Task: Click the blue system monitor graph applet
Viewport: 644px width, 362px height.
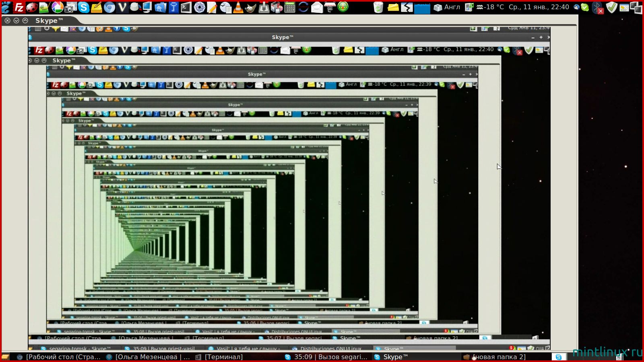Action: 422,8
